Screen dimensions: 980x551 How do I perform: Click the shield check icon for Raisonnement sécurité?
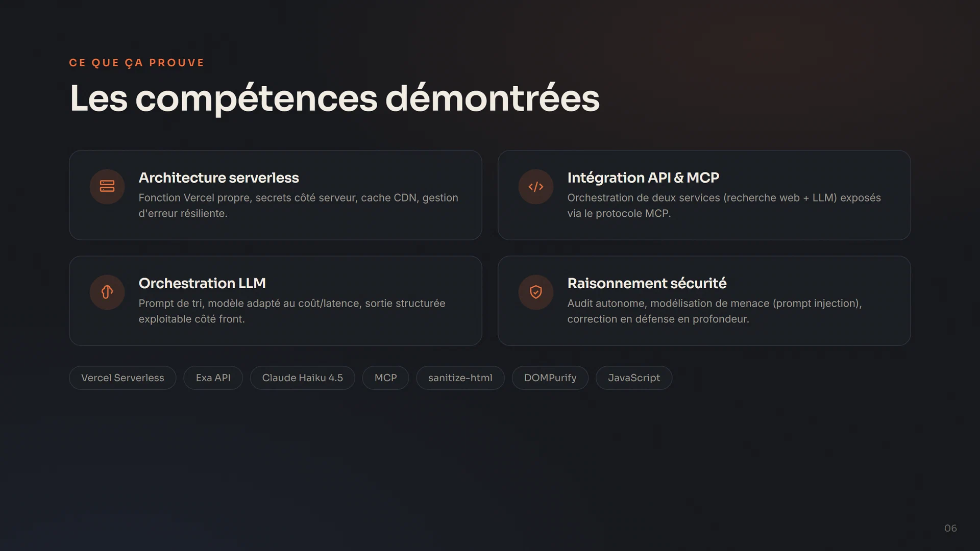point(536,292)
